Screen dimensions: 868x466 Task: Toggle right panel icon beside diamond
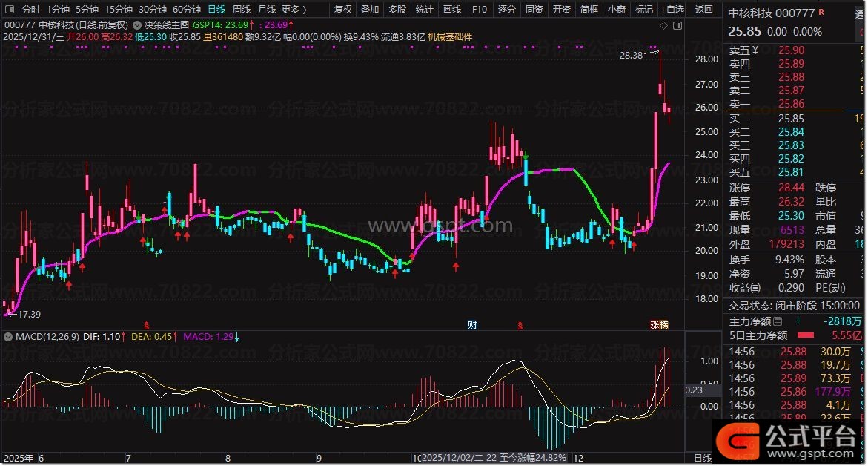click(x=676, y=24)
